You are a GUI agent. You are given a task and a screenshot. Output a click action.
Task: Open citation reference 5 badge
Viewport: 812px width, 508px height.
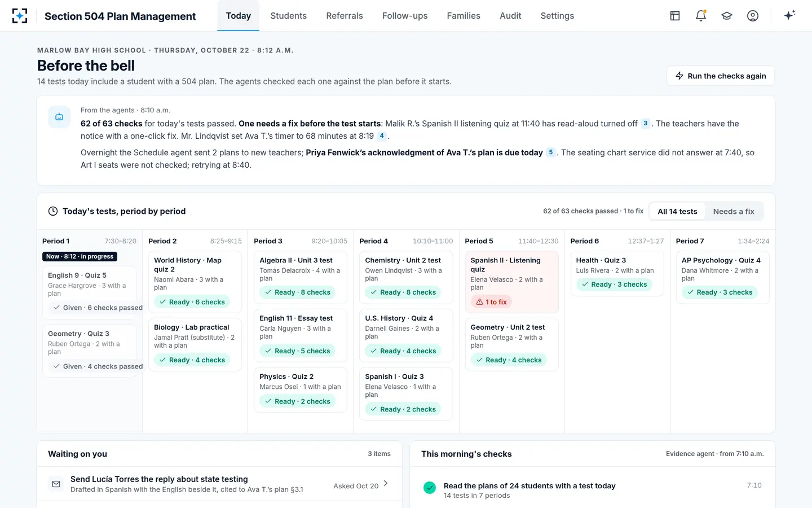[x=551, y=152]
